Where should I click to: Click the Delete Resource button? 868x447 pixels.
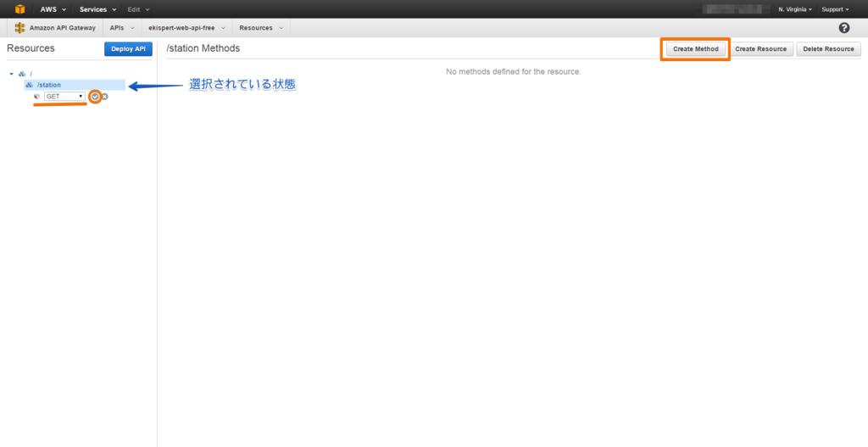pos(828,48)
